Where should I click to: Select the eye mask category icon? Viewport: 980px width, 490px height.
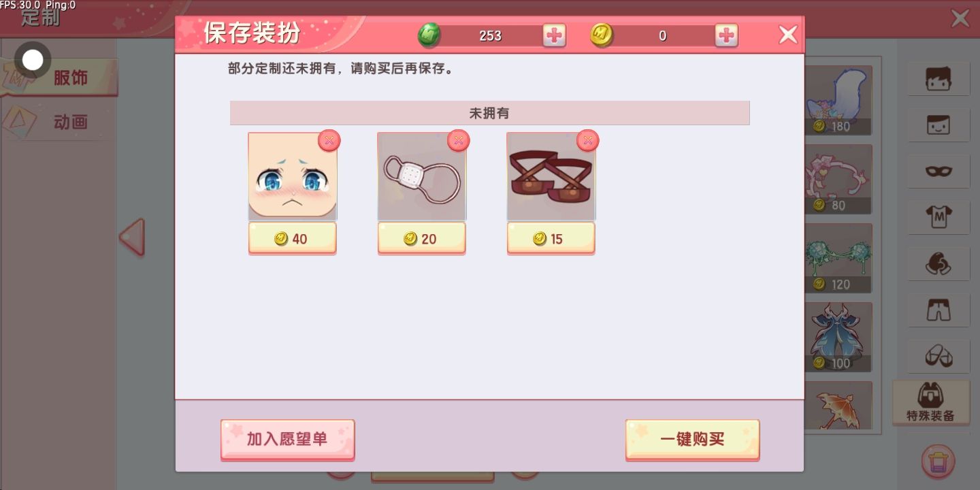pos(938,171)
